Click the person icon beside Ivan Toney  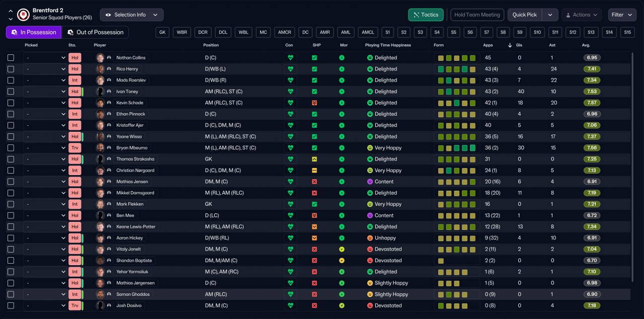click(x=109, y=92)
